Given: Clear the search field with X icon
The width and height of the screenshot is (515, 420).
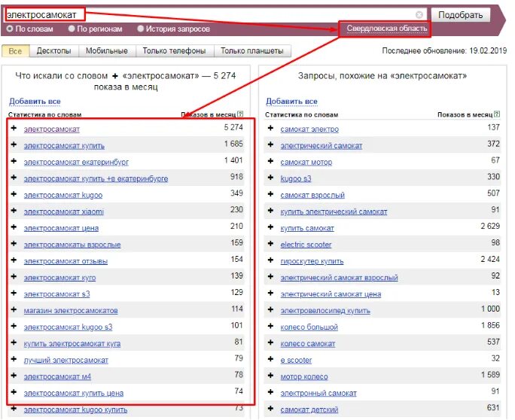Looking at the screenshot, I should (419, 15).
